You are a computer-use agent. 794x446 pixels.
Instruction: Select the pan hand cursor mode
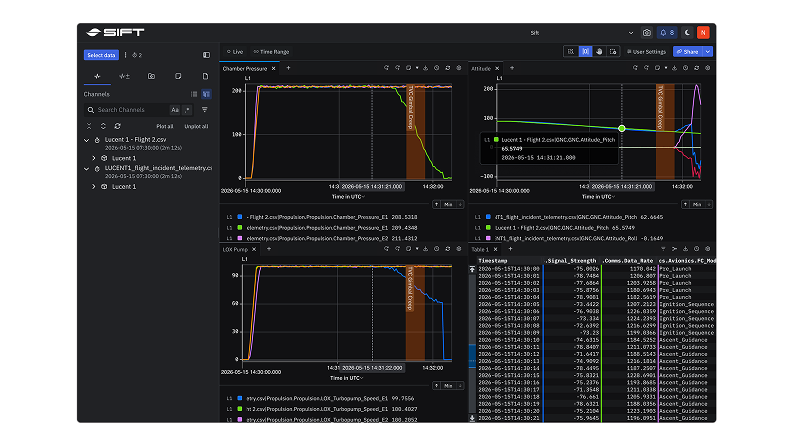pos(599,52)
